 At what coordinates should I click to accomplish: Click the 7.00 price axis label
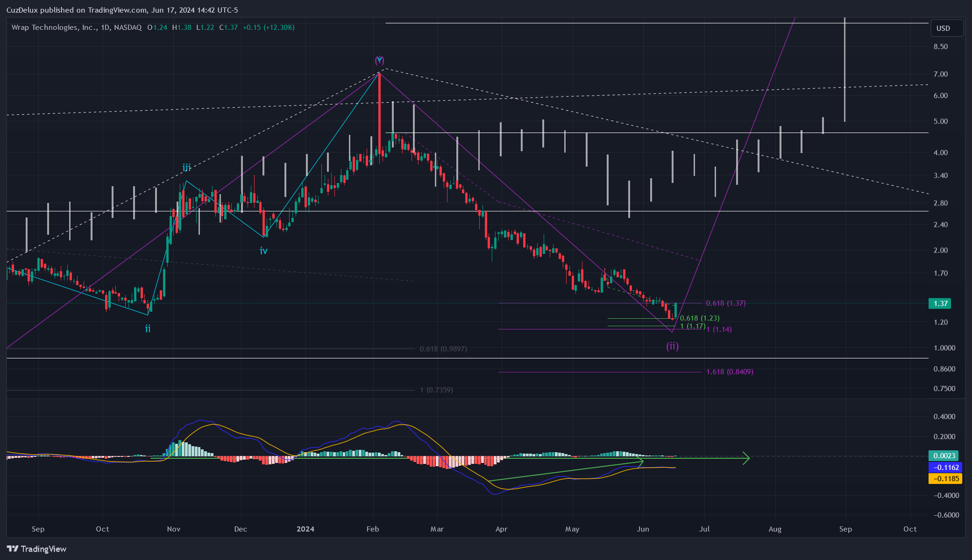[x=941, y=74]
